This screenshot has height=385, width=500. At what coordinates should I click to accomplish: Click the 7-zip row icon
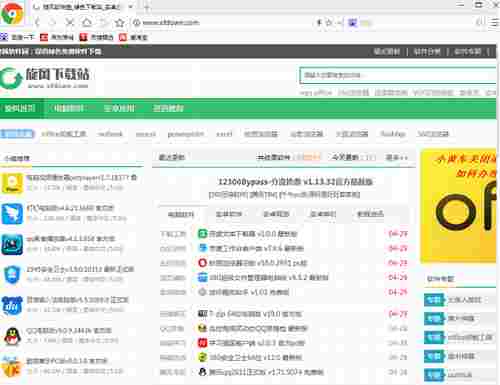click(202, 314)
